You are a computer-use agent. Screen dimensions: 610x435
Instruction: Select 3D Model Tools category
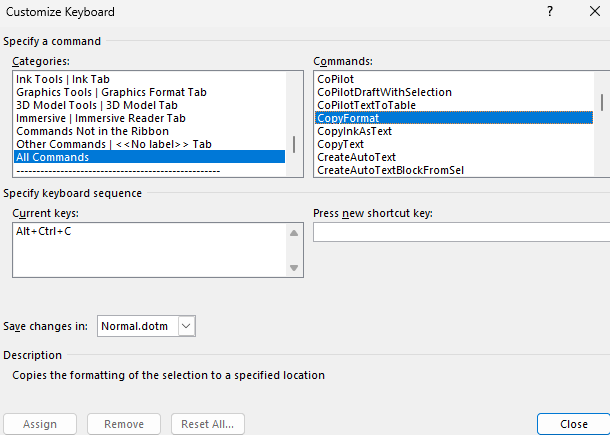[96, 105]
